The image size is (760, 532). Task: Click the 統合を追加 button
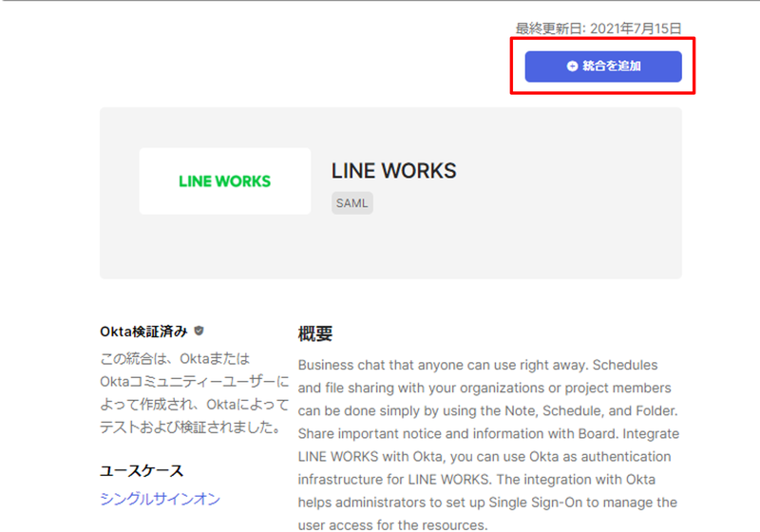pos(603,66)
